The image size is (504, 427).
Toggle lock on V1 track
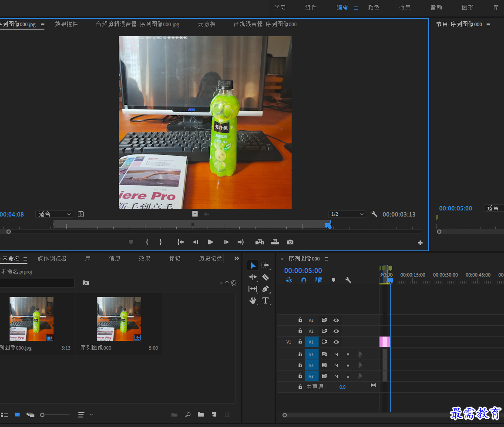[x=300, y=342]
